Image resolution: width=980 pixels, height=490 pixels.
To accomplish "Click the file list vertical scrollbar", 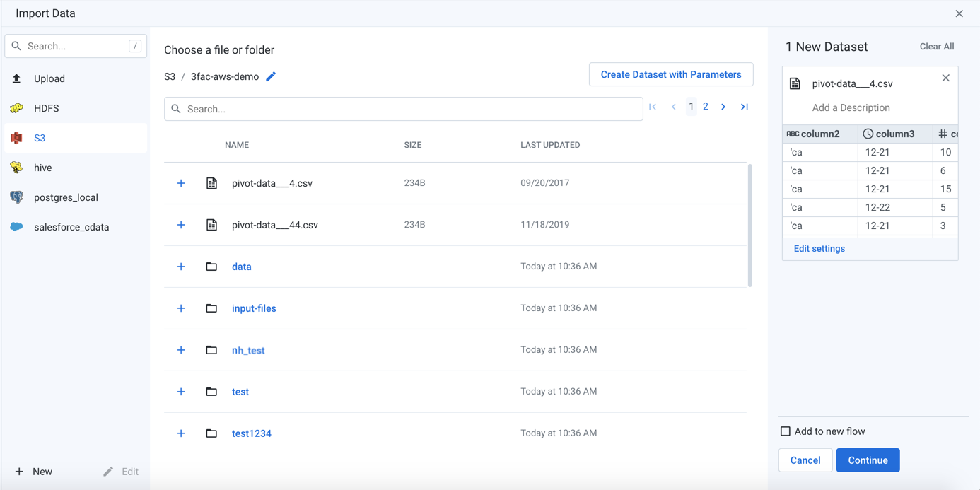I will tap(749, 226).
